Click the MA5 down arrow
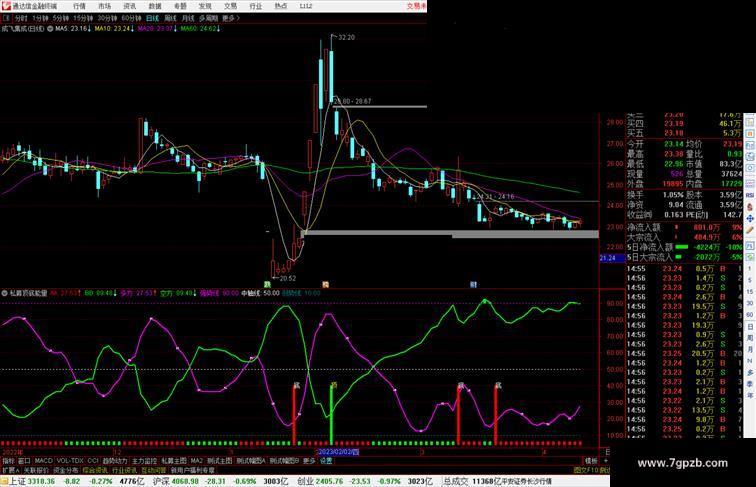This screenshot has width=756, height=487. click(89, 29)
